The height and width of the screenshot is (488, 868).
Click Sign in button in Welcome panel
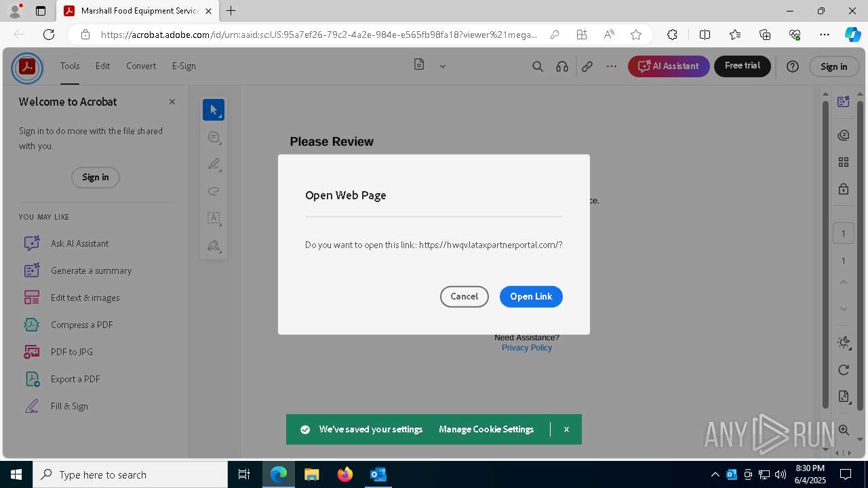(96, 178)
